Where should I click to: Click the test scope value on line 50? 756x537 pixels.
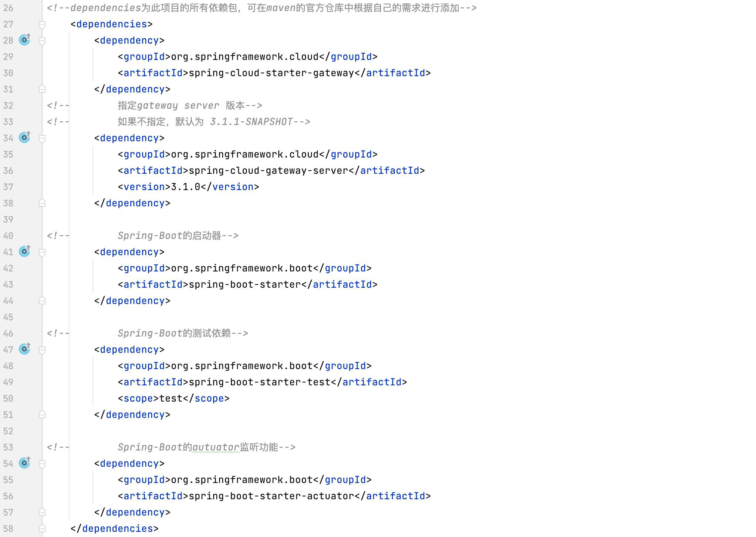coord(171,398)
